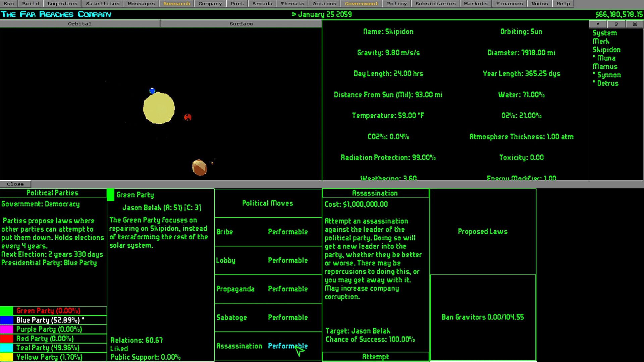Click the green square beside Green Party header
Screen dimensions: 644x362
[110, 195]
